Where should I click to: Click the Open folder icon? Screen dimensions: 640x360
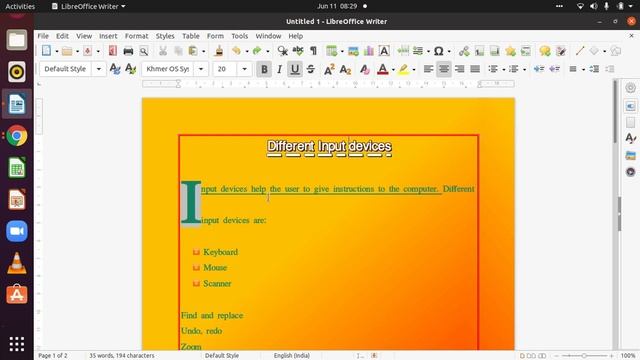pyautogui.click(x=67, y=51)
